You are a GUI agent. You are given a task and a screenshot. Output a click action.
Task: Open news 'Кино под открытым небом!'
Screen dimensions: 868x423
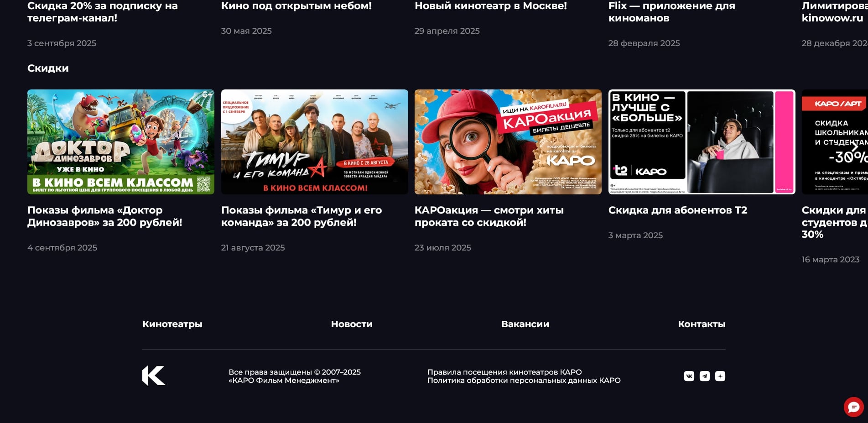pyautogui.click(x=296, y=6)
